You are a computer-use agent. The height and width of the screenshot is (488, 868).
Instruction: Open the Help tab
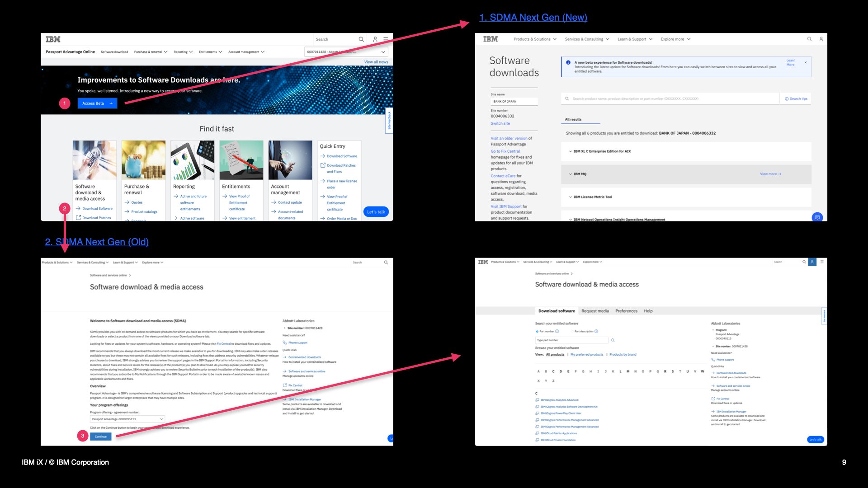click(x=648, y=311)
